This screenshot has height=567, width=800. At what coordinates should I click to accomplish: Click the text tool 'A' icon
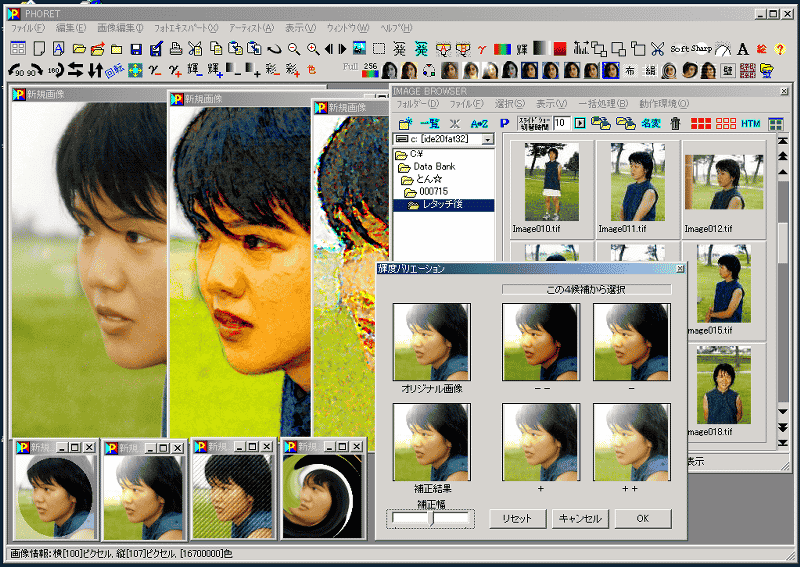[x=743, y=49]
